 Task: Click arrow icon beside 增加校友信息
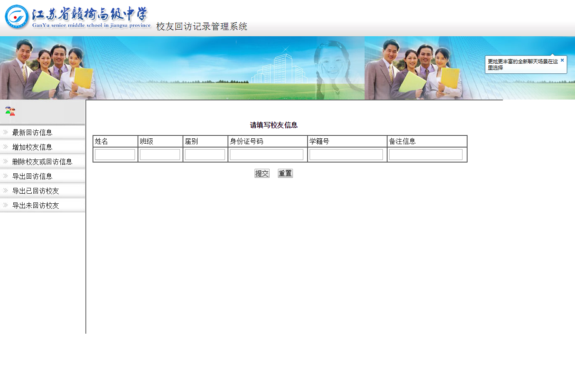coord(5,147)
